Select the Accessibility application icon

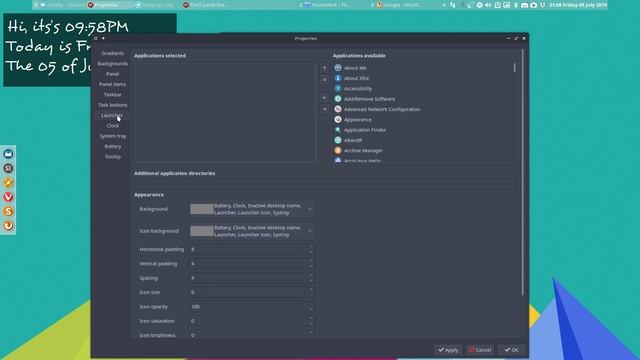tap(338, 88)
